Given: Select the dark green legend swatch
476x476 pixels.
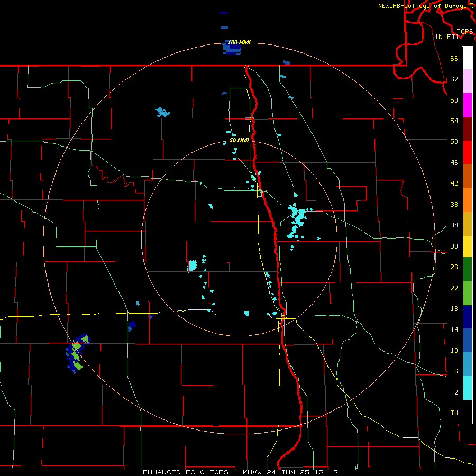Looking at the screenshot, I should click(x=467, y=269).
